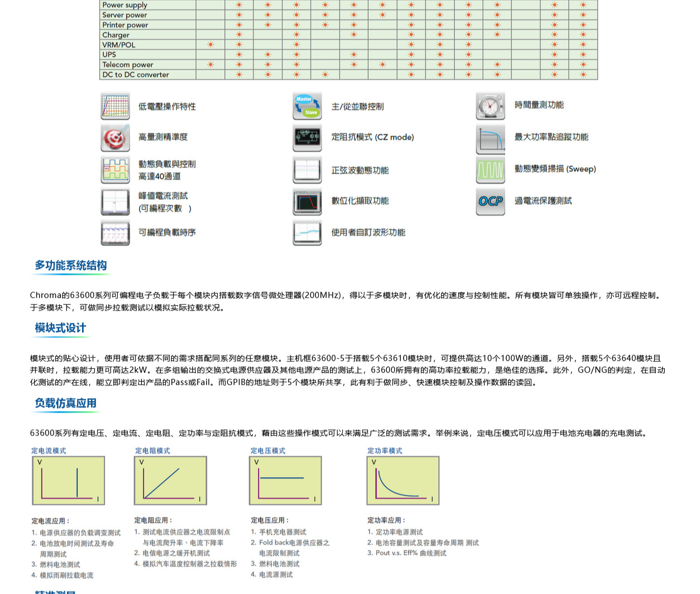Viewport: 700px width, 594px height.
Task: Select the maximum power point tracking icon
Action: click(x=490, y=138)
